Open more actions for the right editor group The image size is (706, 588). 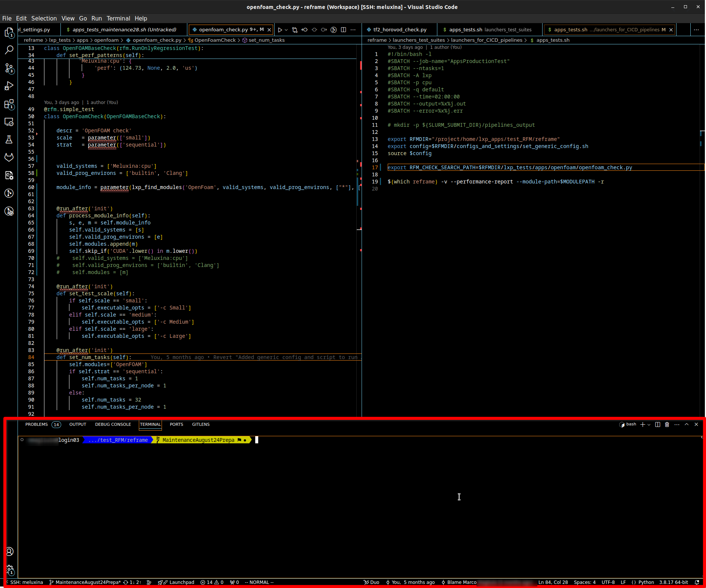(x=696, y=30)
